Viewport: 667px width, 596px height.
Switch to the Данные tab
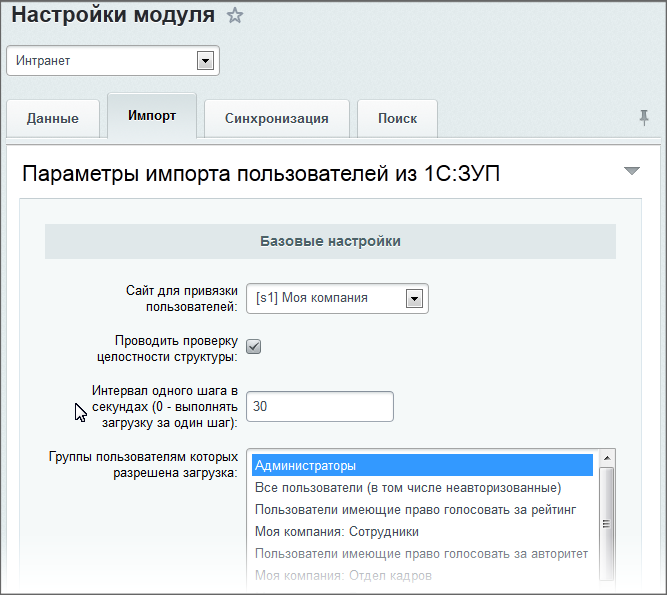click(53, 119)
